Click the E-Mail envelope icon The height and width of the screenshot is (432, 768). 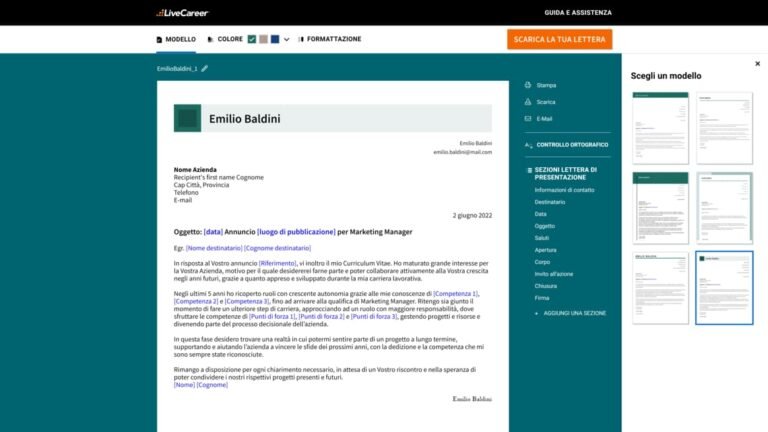tap(528, 119)
